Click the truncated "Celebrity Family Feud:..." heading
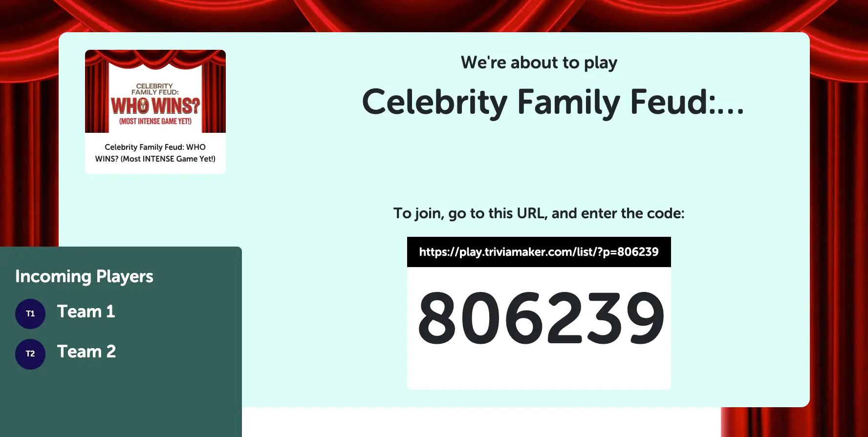Screen dimensions: 868x437 click(x=553, y=102)
